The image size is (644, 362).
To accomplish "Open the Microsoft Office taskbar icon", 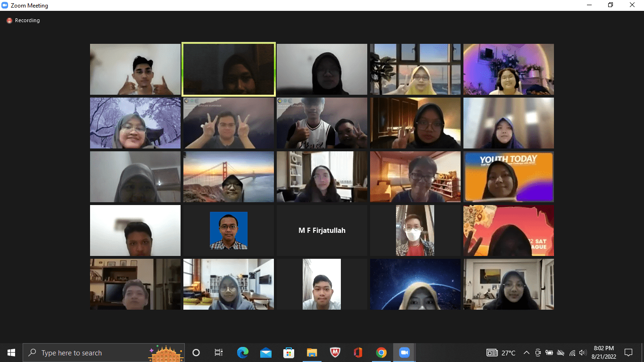I will (358, 353).
